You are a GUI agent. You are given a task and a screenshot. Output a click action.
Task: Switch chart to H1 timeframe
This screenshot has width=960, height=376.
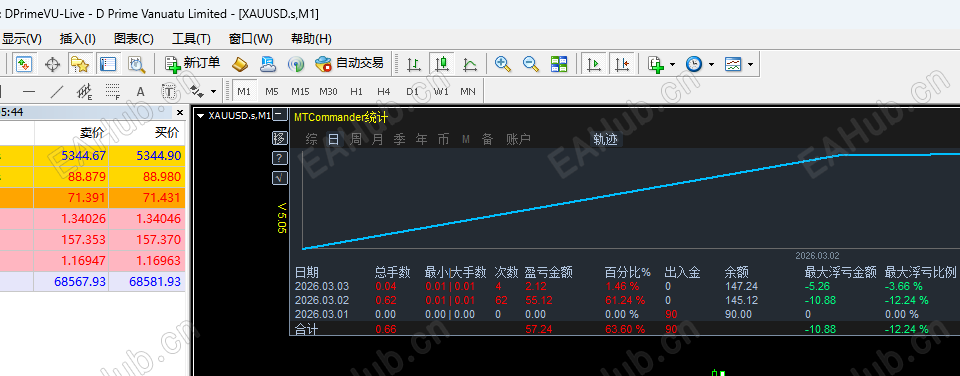[x=356, y=91]
